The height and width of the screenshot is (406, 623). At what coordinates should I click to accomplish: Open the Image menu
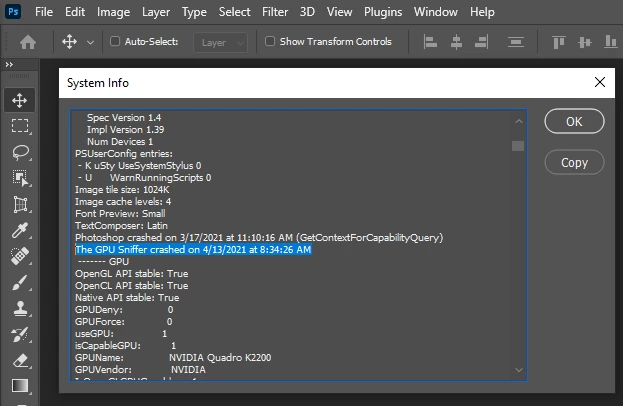tap(113, 12)
